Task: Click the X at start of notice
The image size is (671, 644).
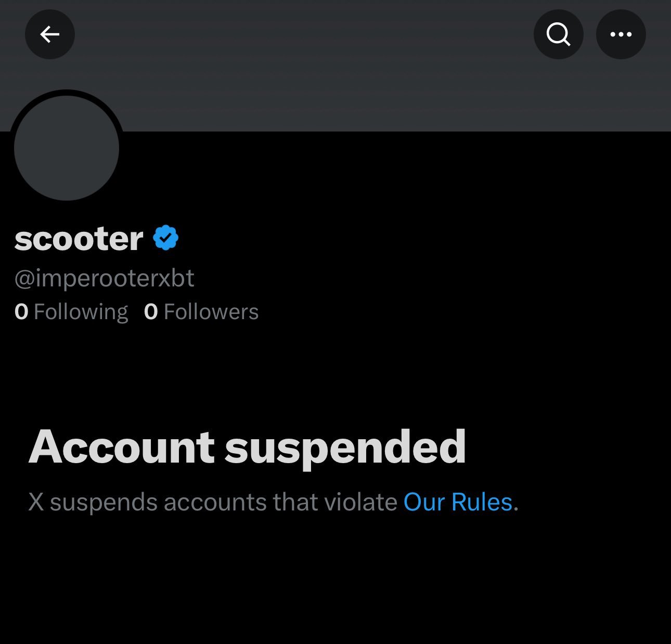Action: [36, 502]
